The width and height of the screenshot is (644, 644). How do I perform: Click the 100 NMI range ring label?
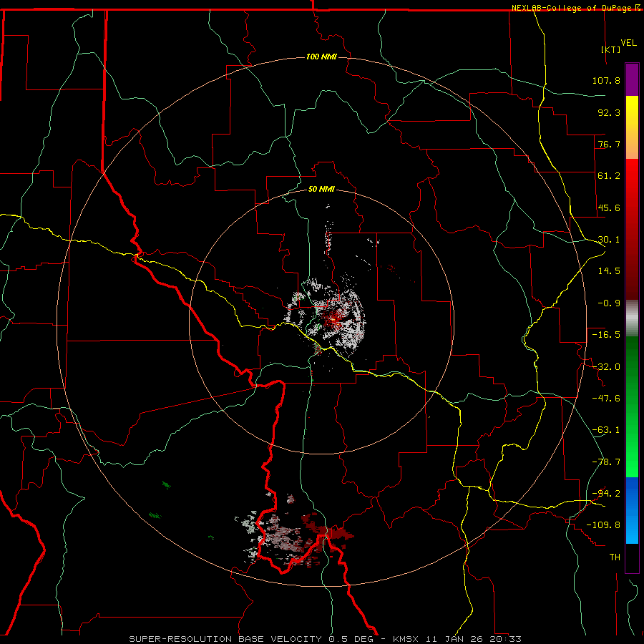pos(321,57)
